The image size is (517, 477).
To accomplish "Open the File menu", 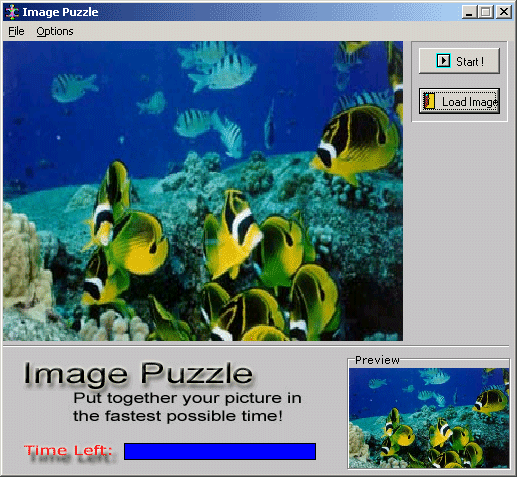I will tap(16, 31).
